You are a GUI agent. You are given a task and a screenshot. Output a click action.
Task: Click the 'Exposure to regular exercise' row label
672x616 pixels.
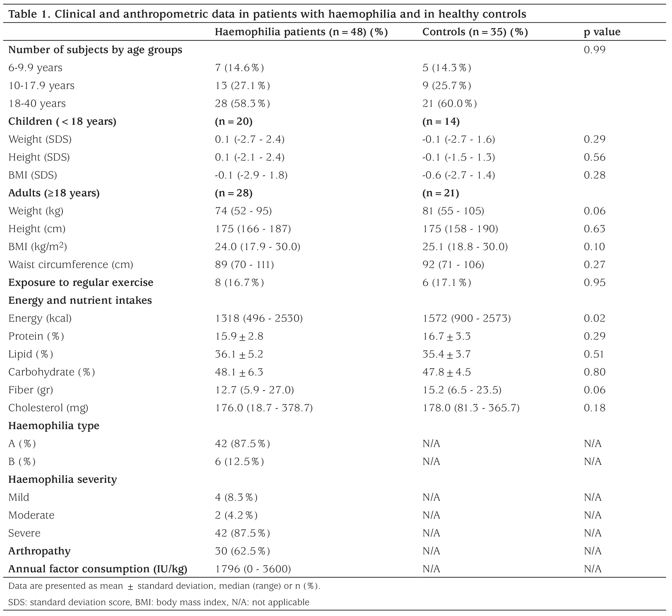pos(81,283)
